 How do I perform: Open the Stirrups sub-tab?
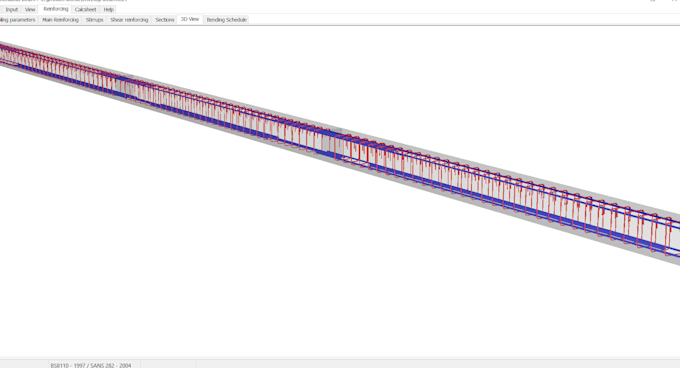[95, 20]
